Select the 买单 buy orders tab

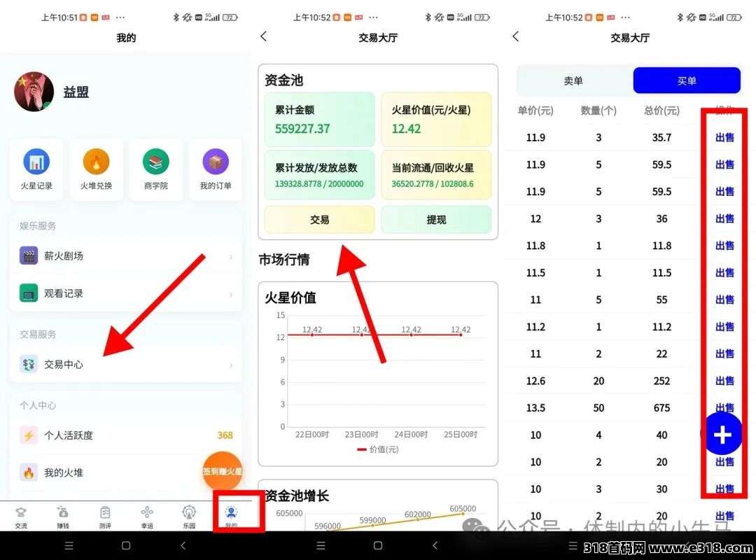(x=686, y=80)
